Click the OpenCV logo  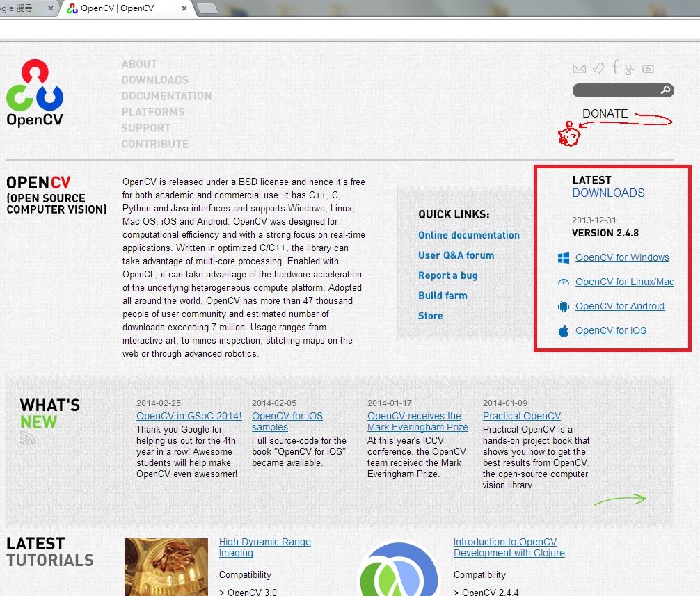pyautogui.click(x=35, y=93)
